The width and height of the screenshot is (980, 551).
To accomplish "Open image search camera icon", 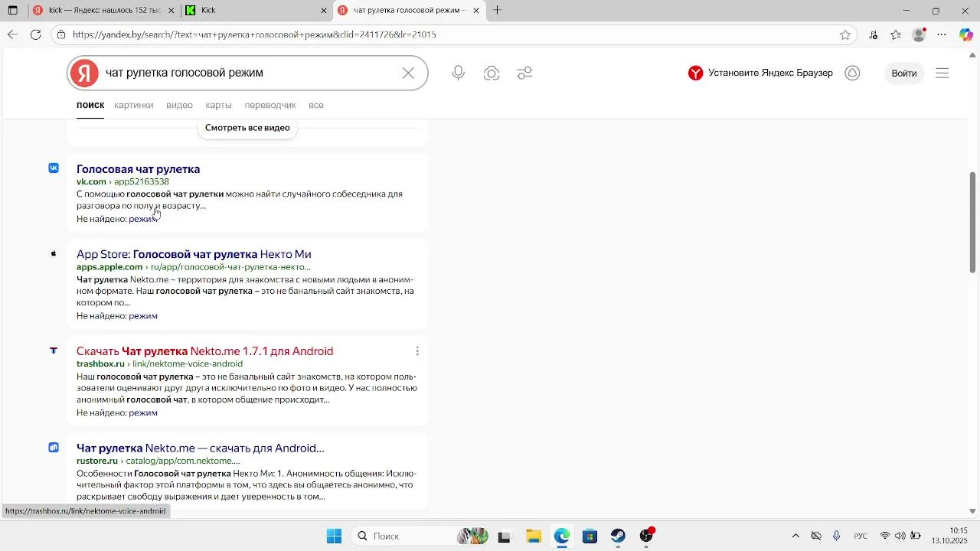I will (492, 73).
